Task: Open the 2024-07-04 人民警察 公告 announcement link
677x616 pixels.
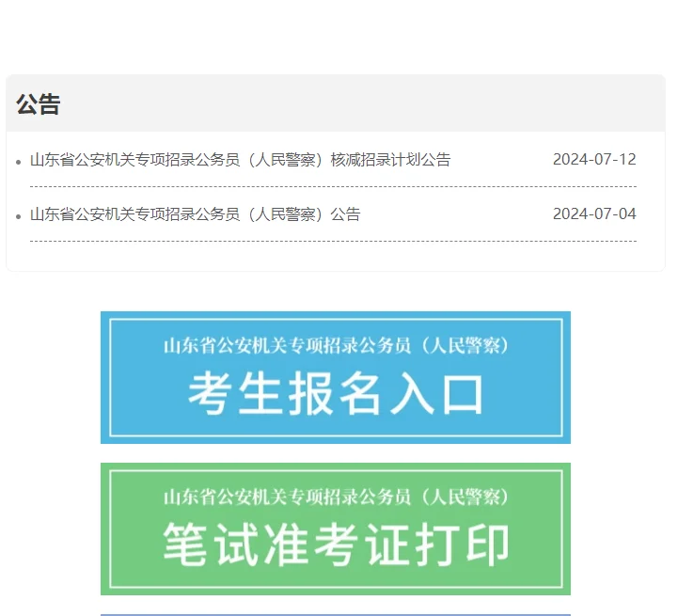Action: (196, 214)
